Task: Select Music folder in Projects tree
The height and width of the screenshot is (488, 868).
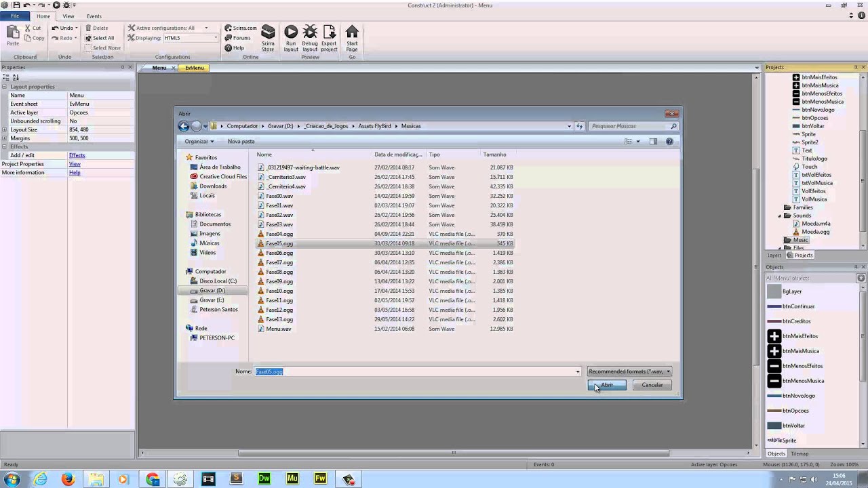Action: click(x=801, y=240)
